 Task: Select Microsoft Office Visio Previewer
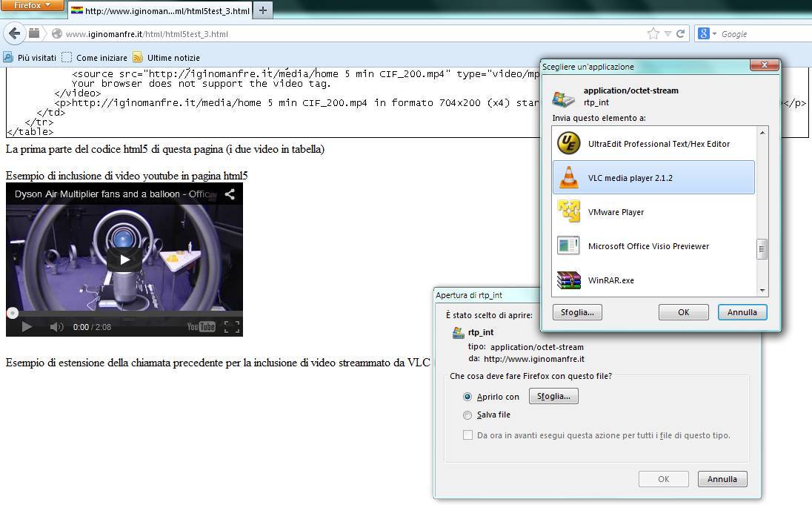click(x=653, y=245)
